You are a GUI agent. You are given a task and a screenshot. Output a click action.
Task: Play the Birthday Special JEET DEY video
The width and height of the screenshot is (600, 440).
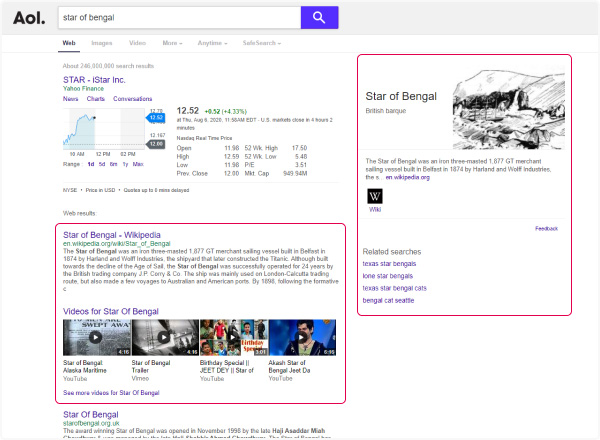point(233,337)
